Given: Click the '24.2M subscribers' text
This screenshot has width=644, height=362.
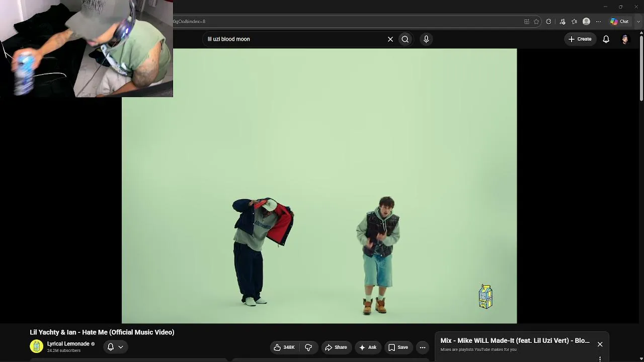Looking at the screenshot, I should [x=64, y=350].
